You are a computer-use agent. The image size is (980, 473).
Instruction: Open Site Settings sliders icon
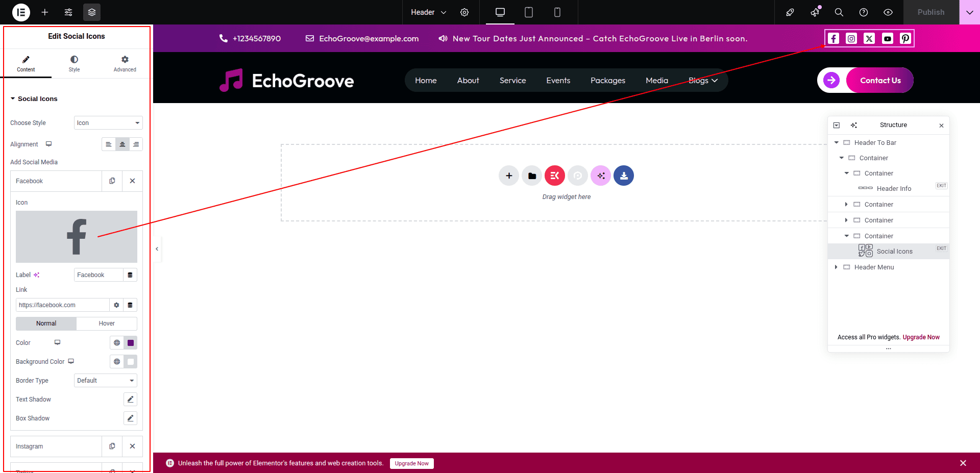coord(68,12)
